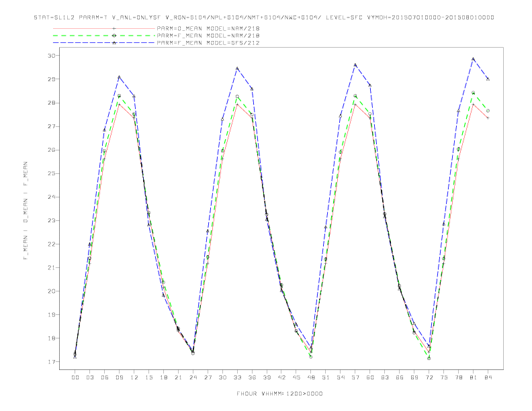
Task: Click y-axis tick label 19
Action: 52,315
